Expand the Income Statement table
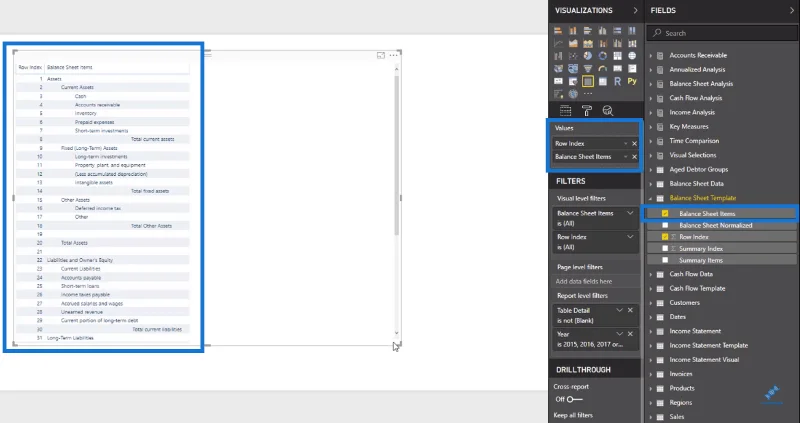Viewport: 800px width, 423px height. [x=651, y=331]
